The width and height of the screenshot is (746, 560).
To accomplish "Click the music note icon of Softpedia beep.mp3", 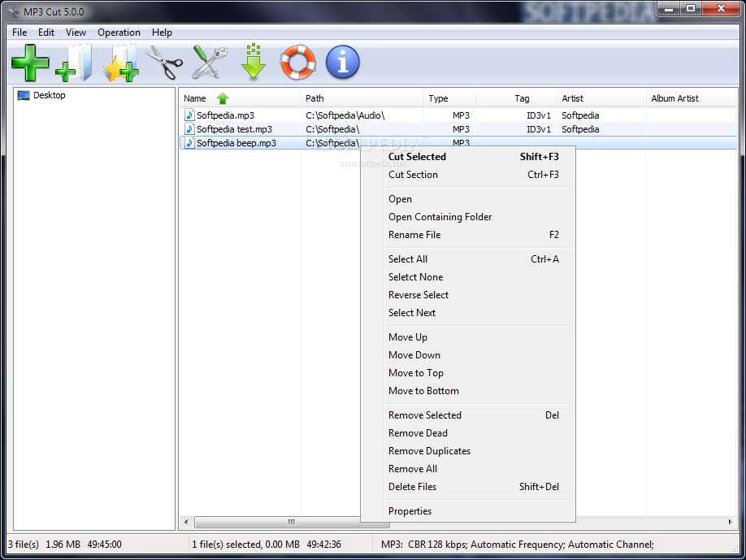I will pyautogui.click(x=189, y=143).
